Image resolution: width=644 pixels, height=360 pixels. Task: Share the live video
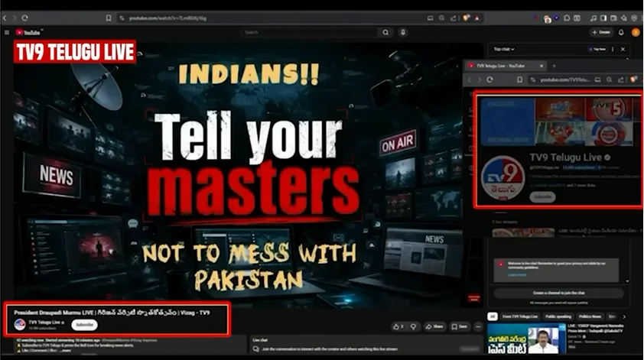(434, 326)
